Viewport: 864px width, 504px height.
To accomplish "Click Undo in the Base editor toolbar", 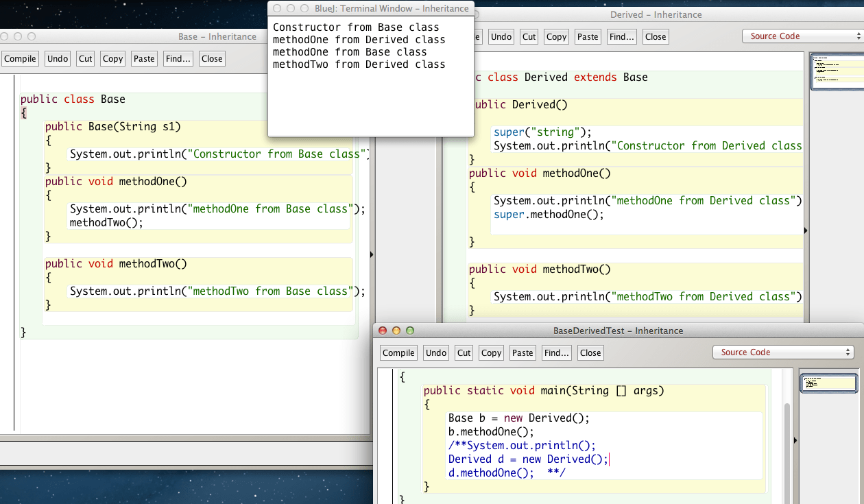I will coord(58,59).
